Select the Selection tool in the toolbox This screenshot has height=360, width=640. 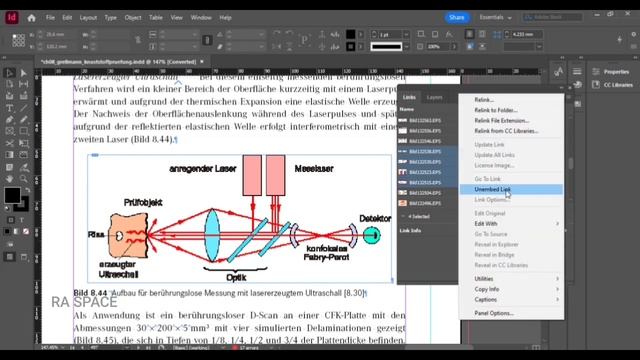point(9,73)
